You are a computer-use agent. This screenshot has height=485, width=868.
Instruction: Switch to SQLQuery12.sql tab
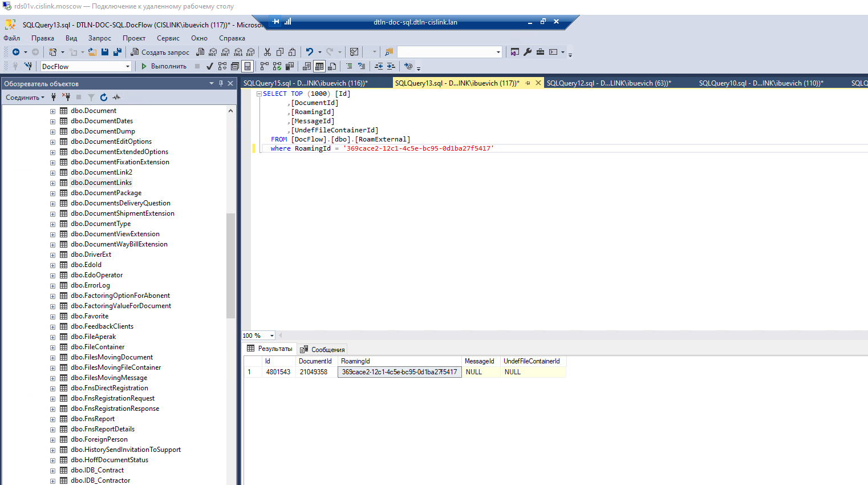click(x=609, y=83)
